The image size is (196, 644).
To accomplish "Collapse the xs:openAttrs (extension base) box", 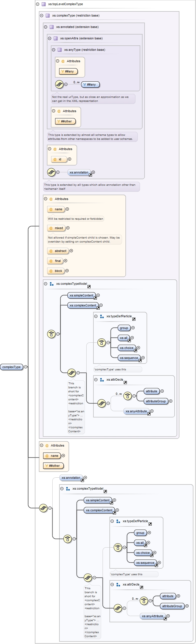I will pos(50,39).
